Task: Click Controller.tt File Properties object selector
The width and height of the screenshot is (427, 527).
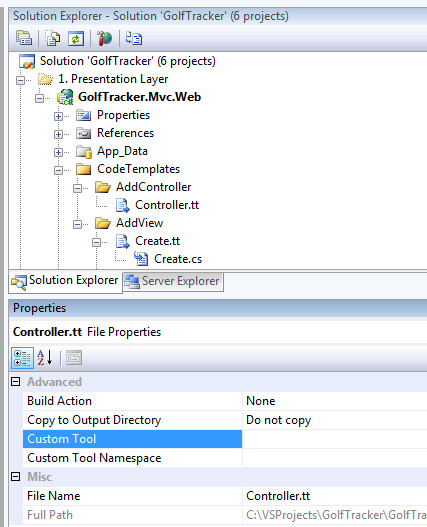Action: click(x=218, y=332)
